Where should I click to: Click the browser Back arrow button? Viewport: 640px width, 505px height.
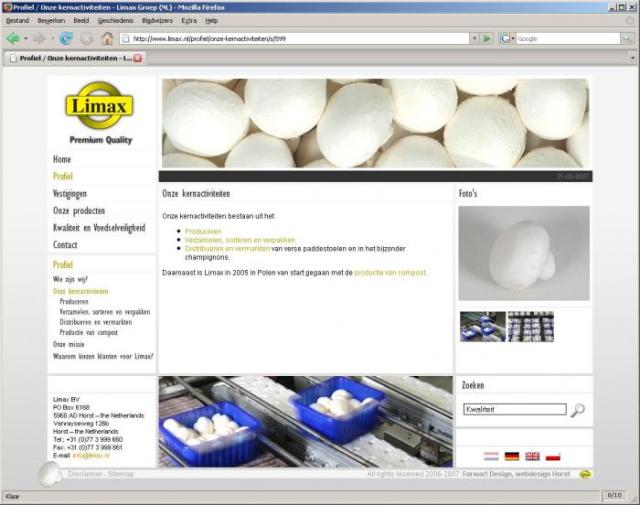tap(13, 38)
